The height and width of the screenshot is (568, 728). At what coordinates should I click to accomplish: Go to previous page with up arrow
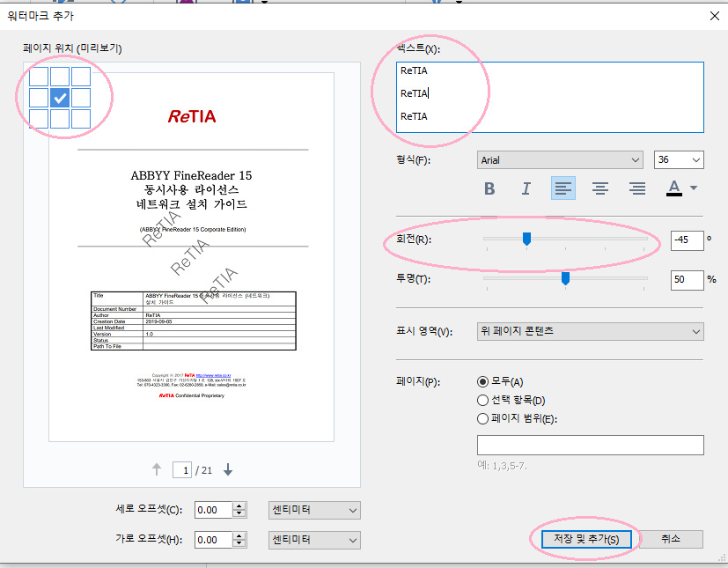[x=157, y=469]
